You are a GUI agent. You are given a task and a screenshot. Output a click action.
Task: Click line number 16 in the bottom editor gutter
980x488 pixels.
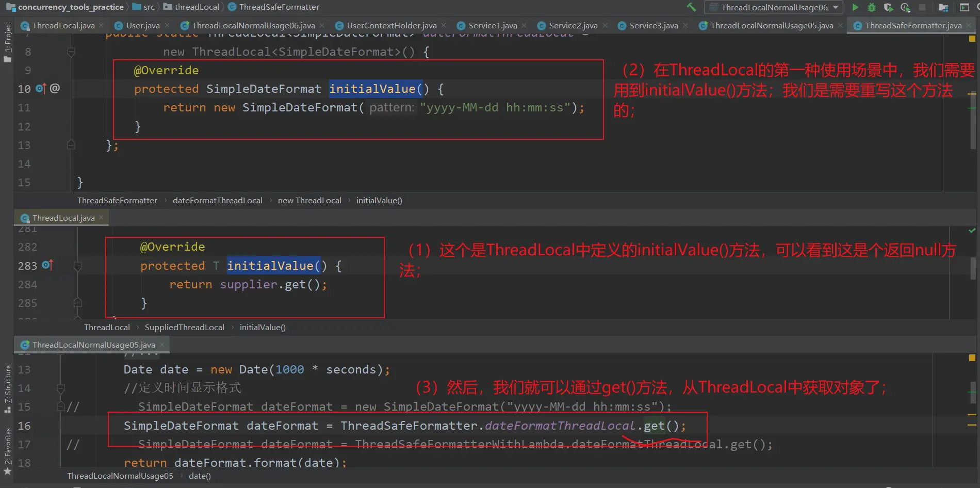pos(24,426)
